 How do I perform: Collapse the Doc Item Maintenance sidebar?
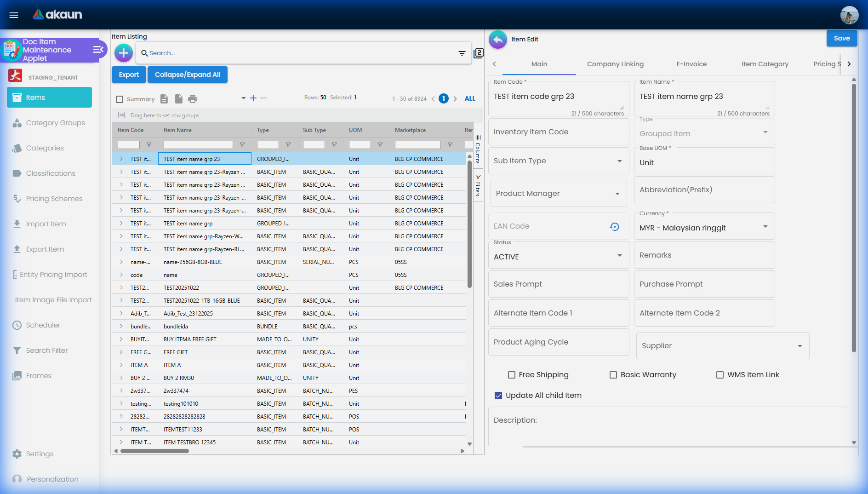tap(98, 50)
